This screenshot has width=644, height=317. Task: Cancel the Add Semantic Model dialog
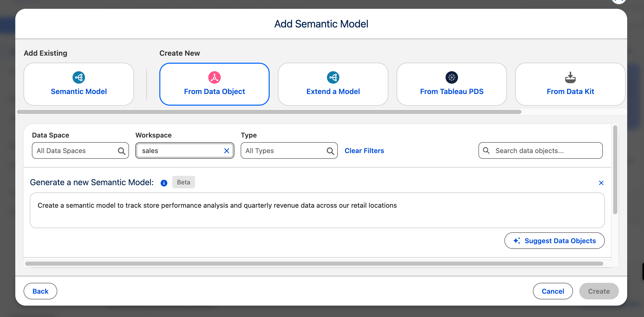tap(553, 291)
